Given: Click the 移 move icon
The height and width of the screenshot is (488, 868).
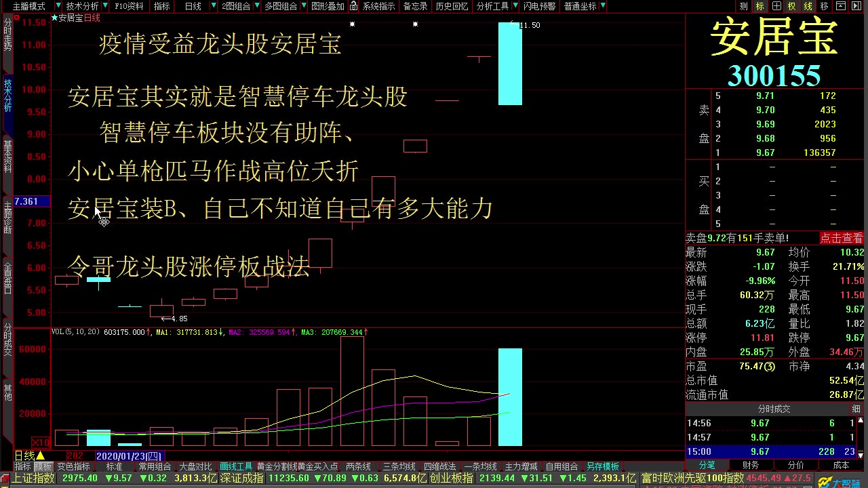Looking at the screenshot, I should pyautogui.click(x=825, y=6).
